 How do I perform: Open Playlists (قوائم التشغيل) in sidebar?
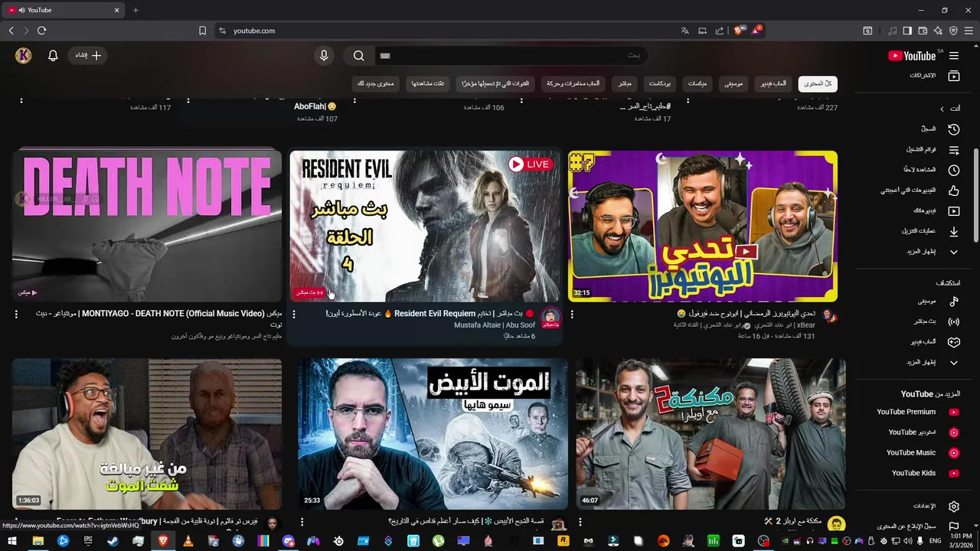pos(933,150)
